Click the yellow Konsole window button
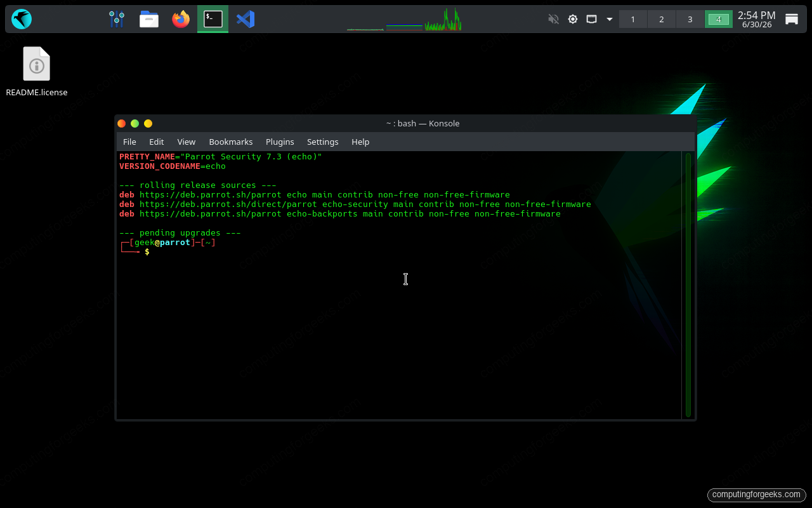812x508 pixels. 148,123
